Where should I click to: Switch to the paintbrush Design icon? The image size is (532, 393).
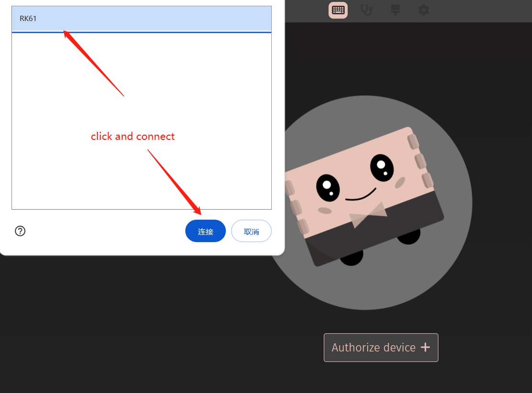[x=395, y=10]
